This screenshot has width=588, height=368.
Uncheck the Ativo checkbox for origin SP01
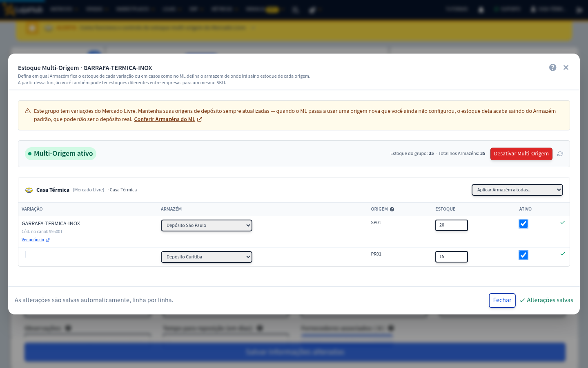point(523,224)
